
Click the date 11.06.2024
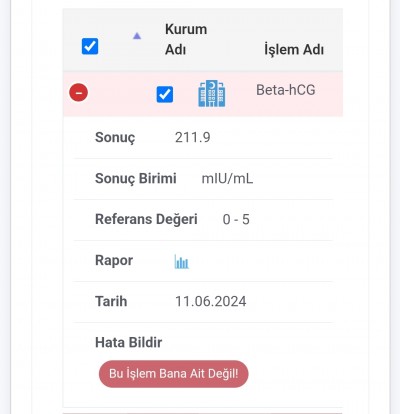click(211, 301)
